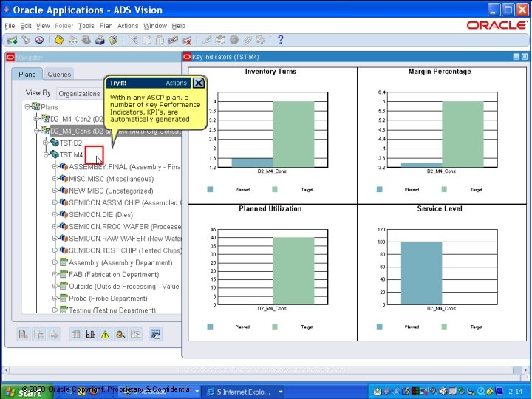Click the 5 Internet Explorer taskbar group

coord(245,392)
